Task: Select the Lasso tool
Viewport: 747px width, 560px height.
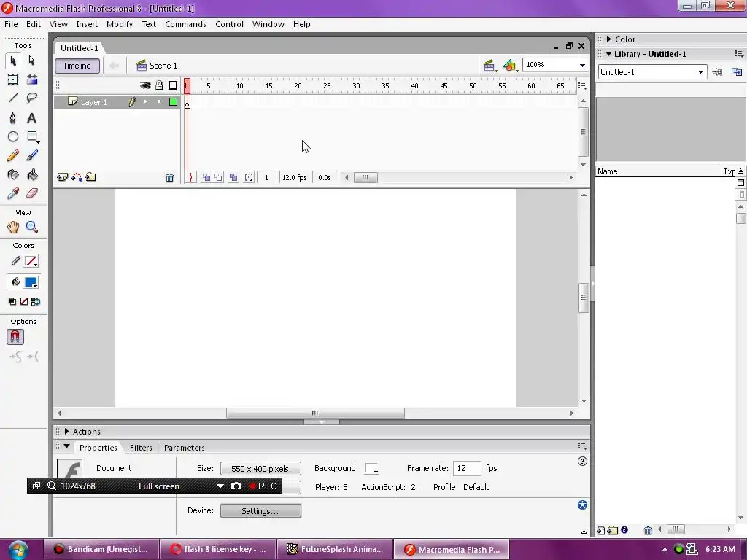Action: tap(32, 98)
